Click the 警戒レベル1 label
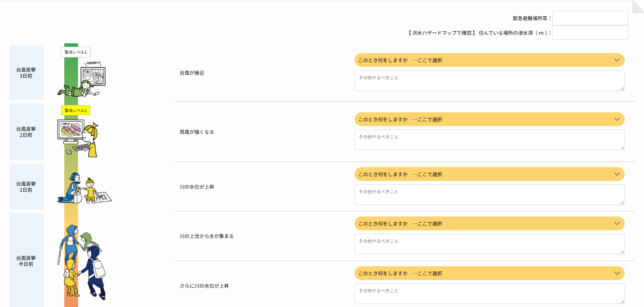Viewport: 644px width, 307px height. tap(75, 52)
